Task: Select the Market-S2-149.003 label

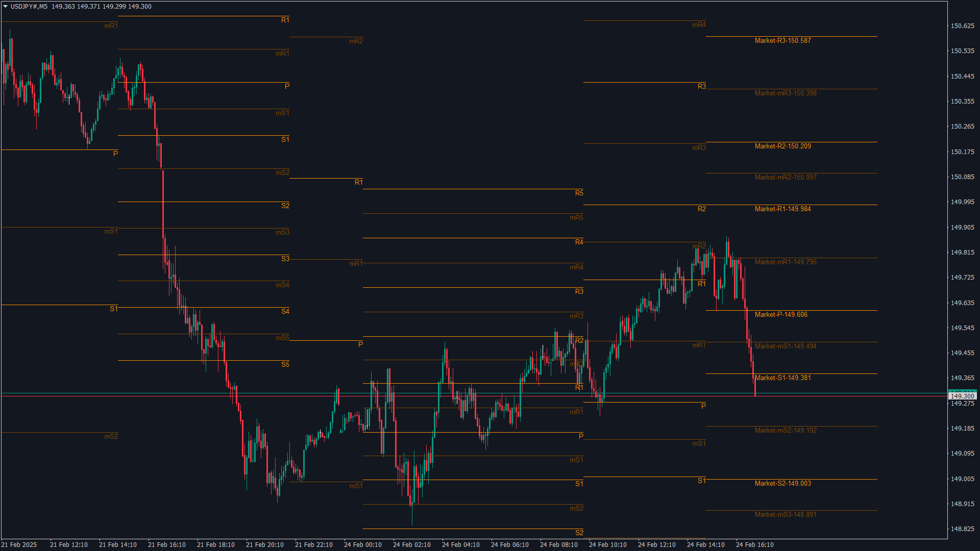Action: (782, 484)
